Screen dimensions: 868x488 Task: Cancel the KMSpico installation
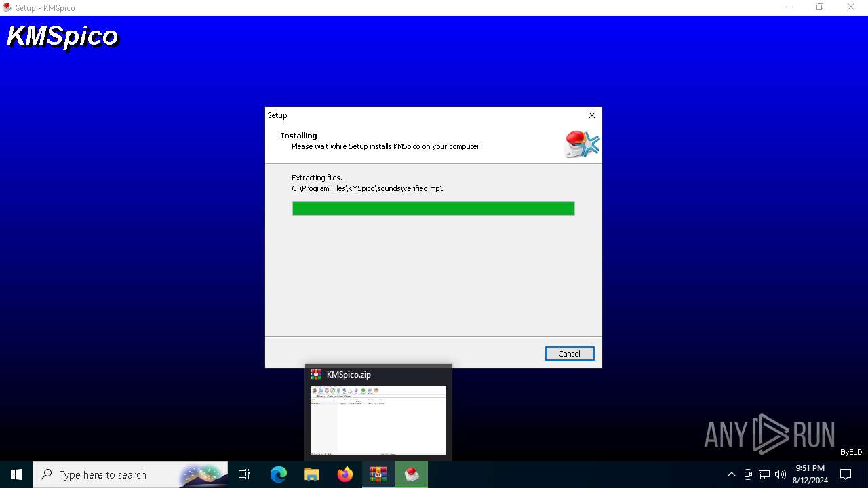(570, 354)
